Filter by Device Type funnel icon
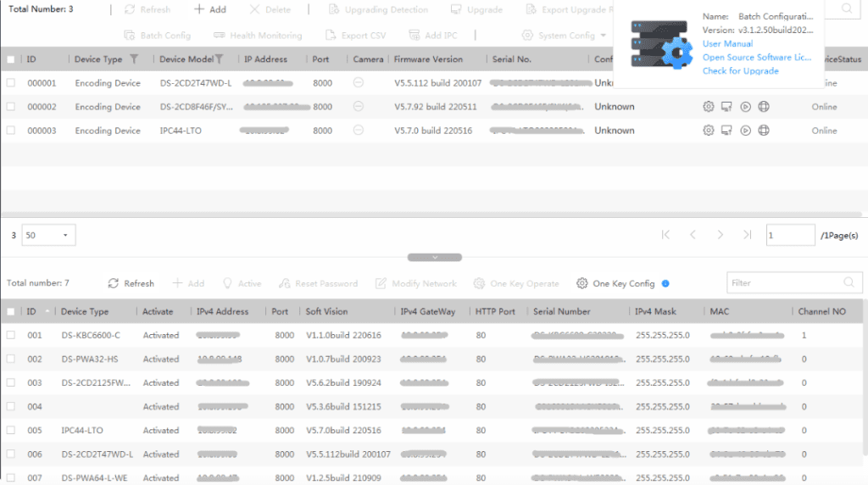 coord(133,59)
